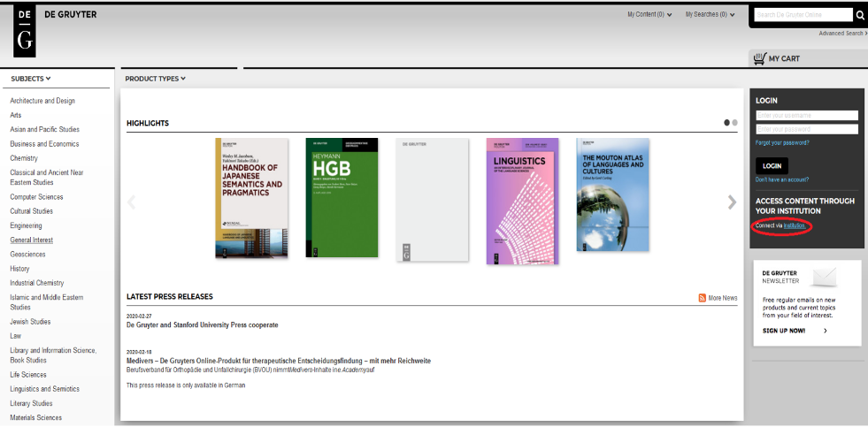Viewport: 868px width, 427px height.
Task: Click SIGN UP NOW for newsletter
Action: click(x=784, y=331)
